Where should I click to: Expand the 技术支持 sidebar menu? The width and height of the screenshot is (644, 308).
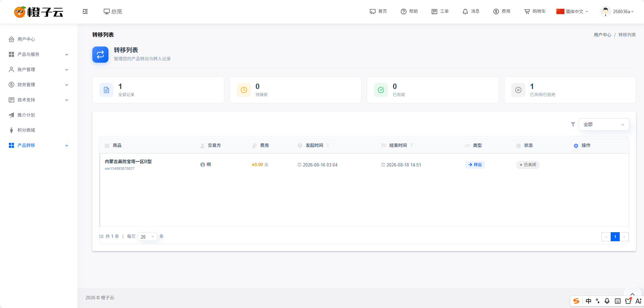click(39, 100)
